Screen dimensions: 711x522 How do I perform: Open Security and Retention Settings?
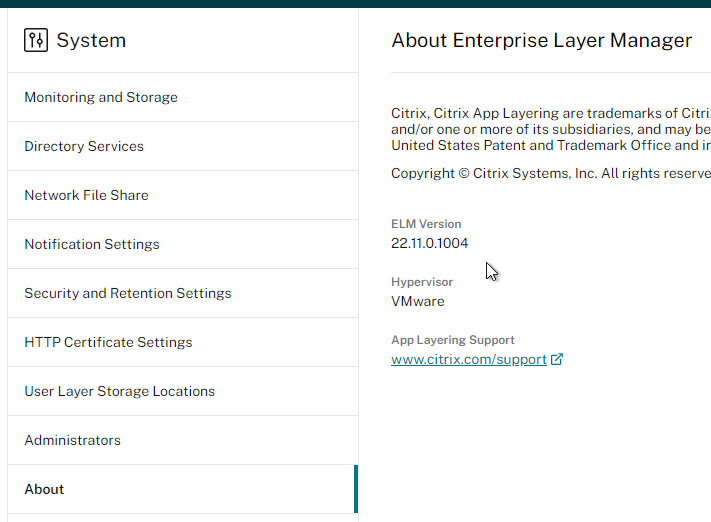coord(183,293)
